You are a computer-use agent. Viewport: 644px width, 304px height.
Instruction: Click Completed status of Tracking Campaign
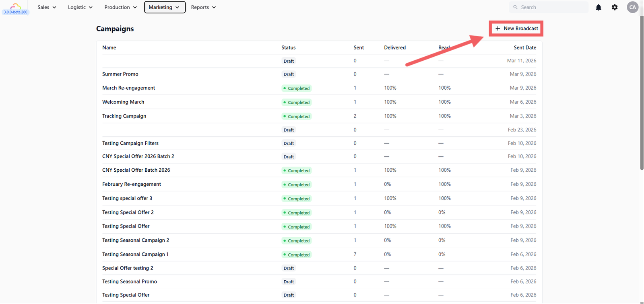[x=297, y=117]
